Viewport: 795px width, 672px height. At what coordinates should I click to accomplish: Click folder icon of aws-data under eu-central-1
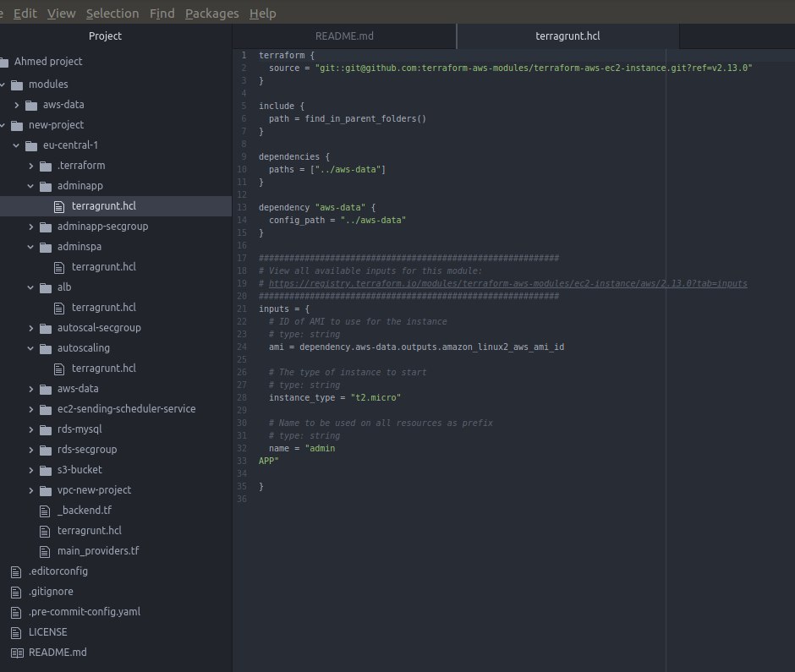pyautogui.click(x=46, y=389)
